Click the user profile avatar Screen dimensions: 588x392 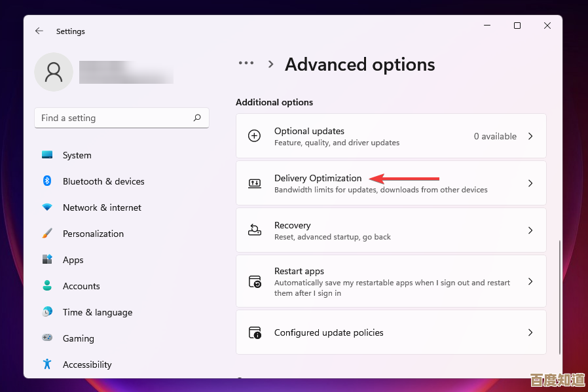point(54,72)
